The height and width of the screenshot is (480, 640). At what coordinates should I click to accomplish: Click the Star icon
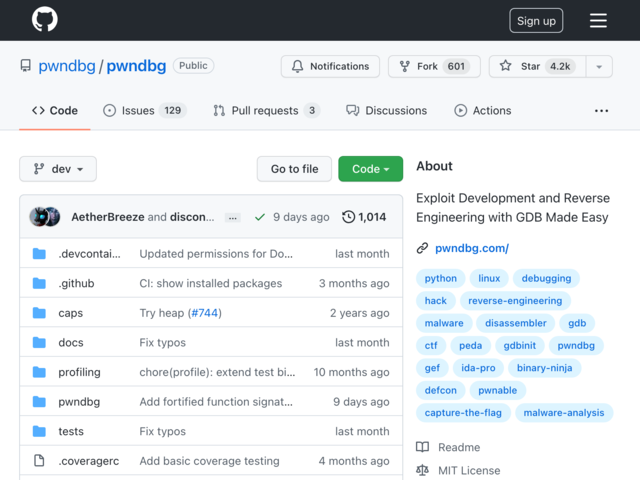pos(506,66)
